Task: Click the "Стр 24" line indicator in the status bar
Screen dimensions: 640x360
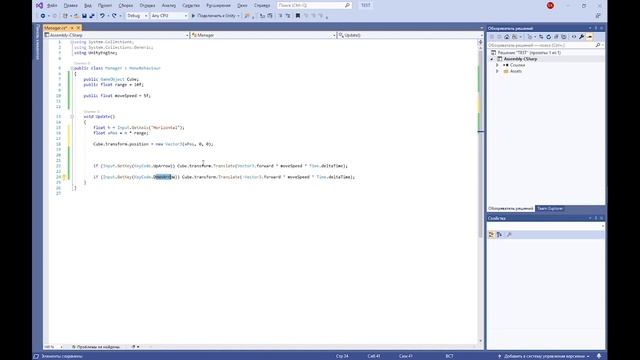Action: (x=342, y=356)
